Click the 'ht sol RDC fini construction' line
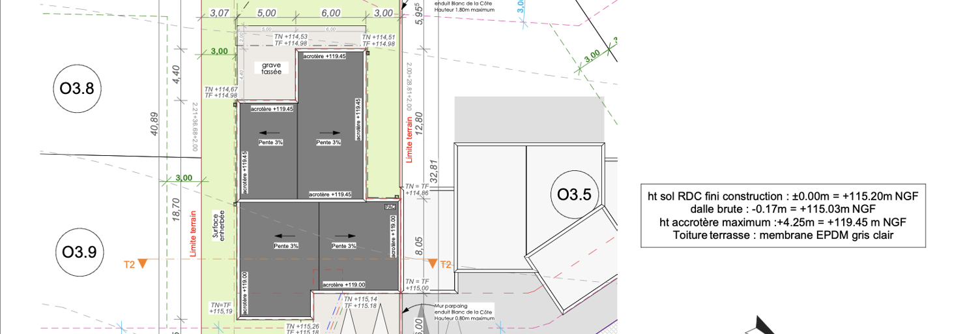Screen dimensions: 980x334 tap(783, 196)
